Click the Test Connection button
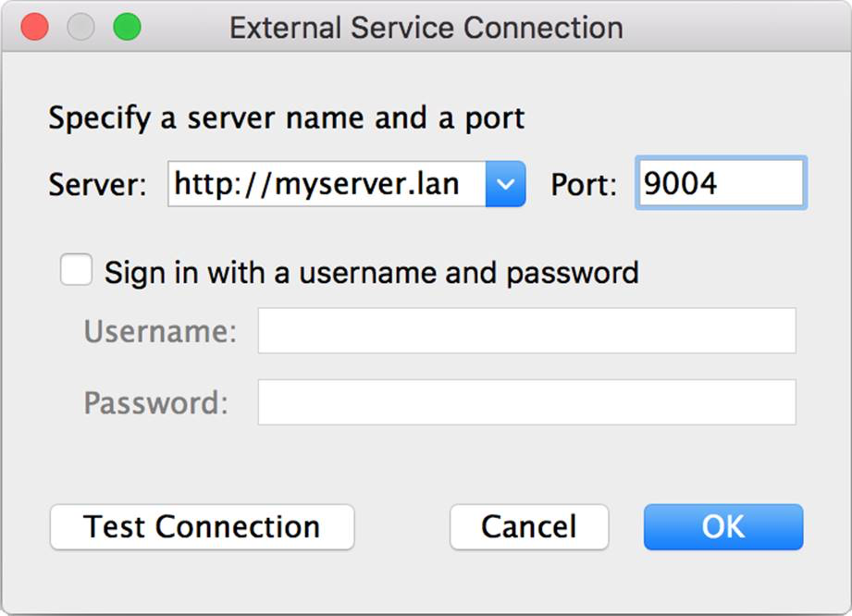This screenshot has width=852, height=616. point(203,527)
